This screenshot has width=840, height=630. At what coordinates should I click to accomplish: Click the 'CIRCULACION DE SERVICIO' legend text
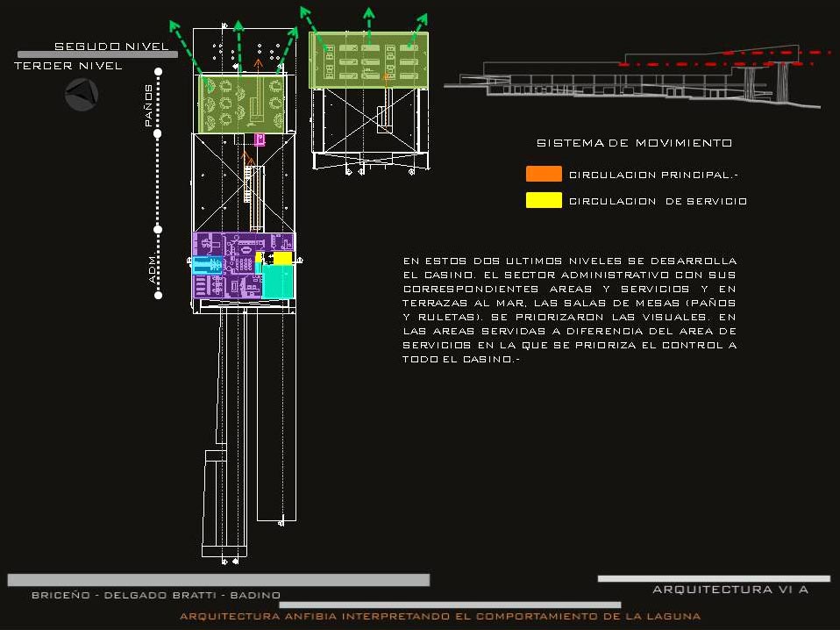[x=658, y=201]
